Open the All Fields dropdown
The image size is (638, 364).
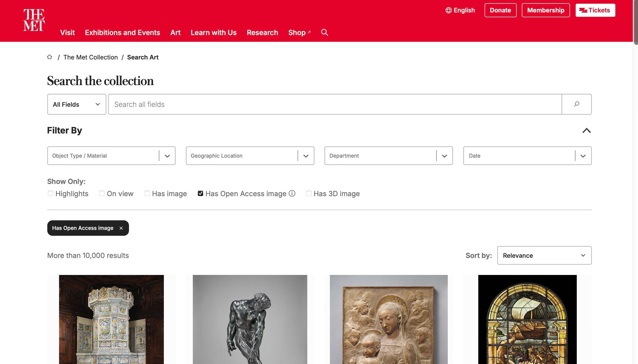pos(76,104)
